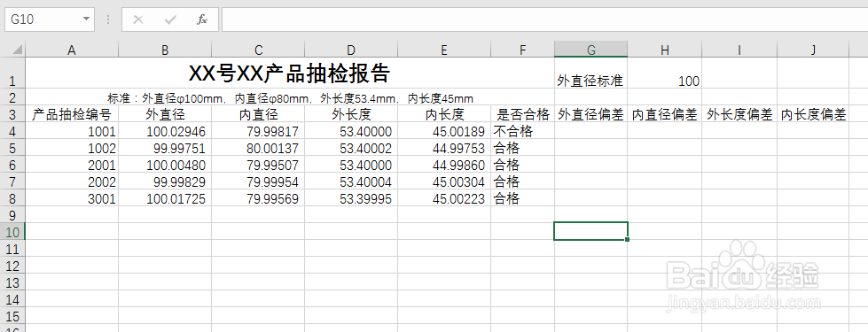868x332 pixels.
Task: Select column G header
Action: 591,50
